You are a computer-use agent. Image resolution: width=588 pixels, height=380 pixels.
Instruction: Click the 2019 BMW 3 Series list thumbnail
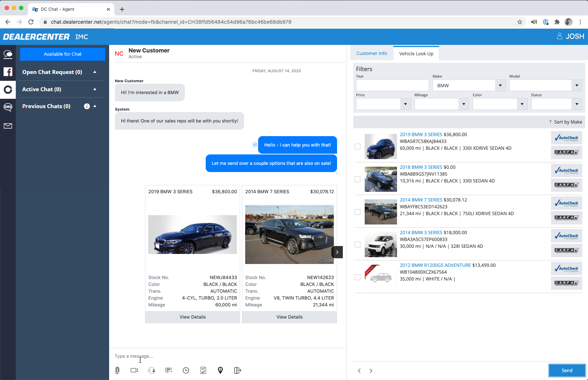381,147
